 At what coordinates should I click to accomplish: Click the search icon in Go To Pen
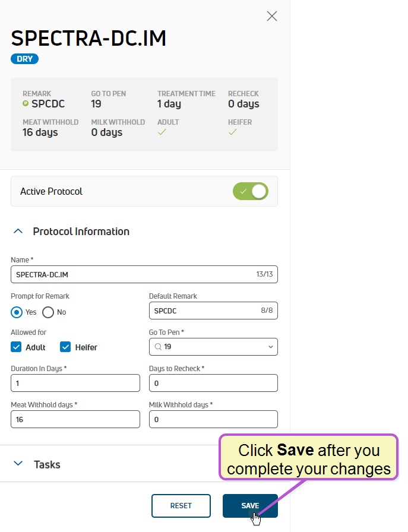(158, 347)
